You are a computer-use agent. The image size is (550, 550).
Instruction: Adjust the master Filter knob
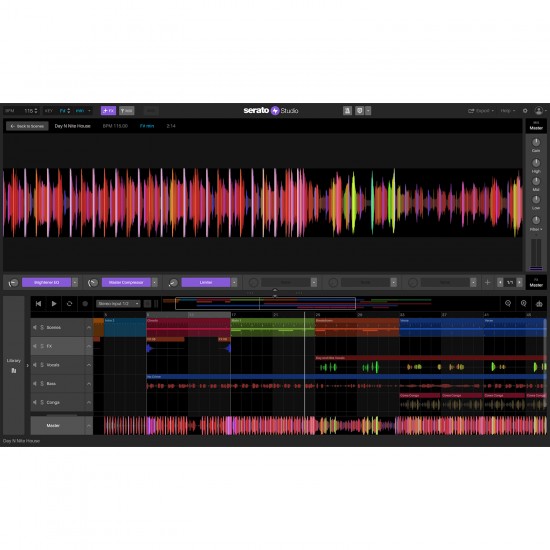[536, 220]
